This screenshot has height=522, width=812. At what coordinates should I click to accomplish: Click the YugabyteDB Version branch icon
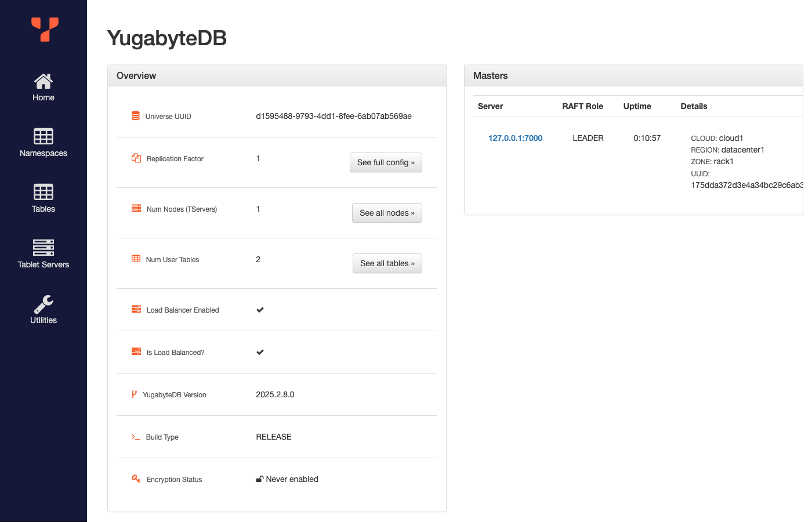point(134,394)
